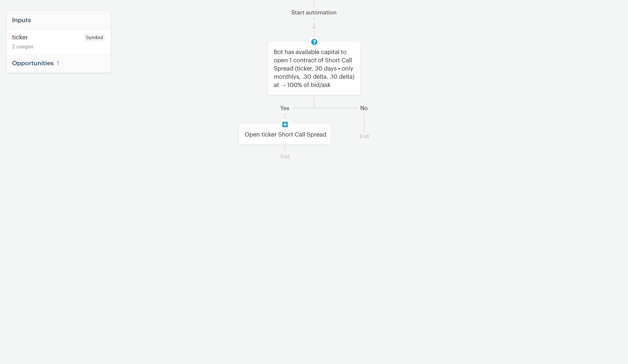The height and width of the screenshot is (364, 628).
Task: Click the Start automation label
Action: (314, 12)
